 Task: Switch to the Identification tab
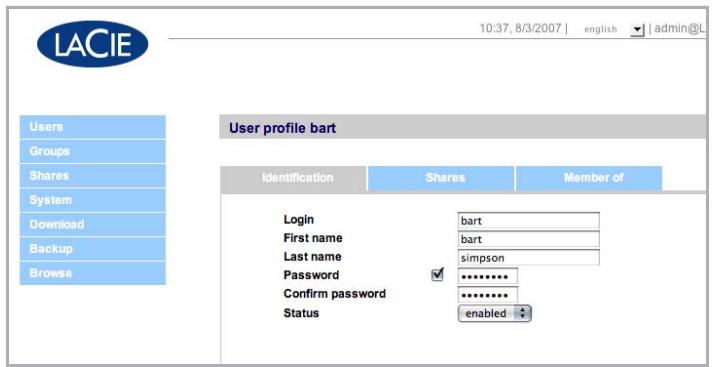294,179
